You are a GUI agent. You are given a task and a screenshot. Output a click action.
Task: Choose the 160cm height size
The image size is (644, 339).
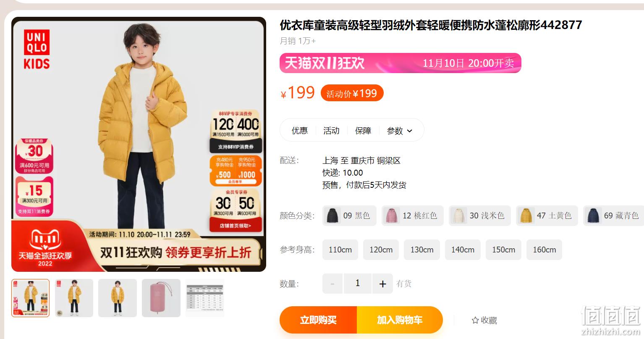(x=544, y=250)
